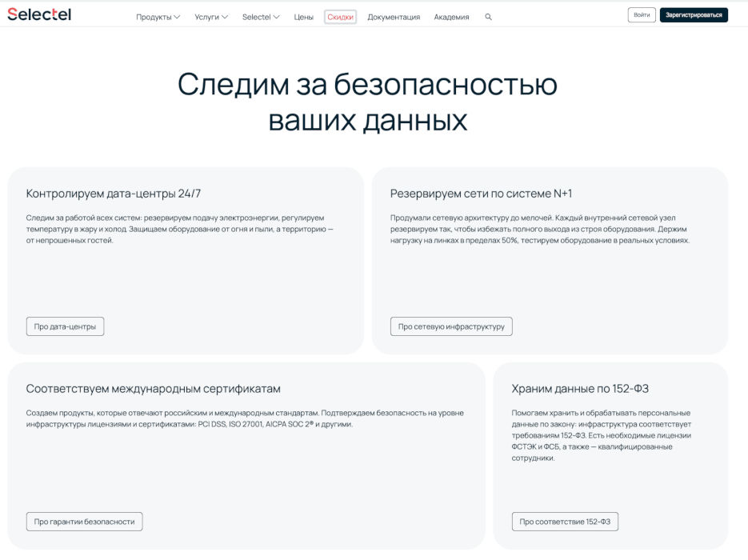The width and height of the screenshot is (748, 560).
Task: Click main title Следим за безопасностью ваших данных
Action: (367, 102)
